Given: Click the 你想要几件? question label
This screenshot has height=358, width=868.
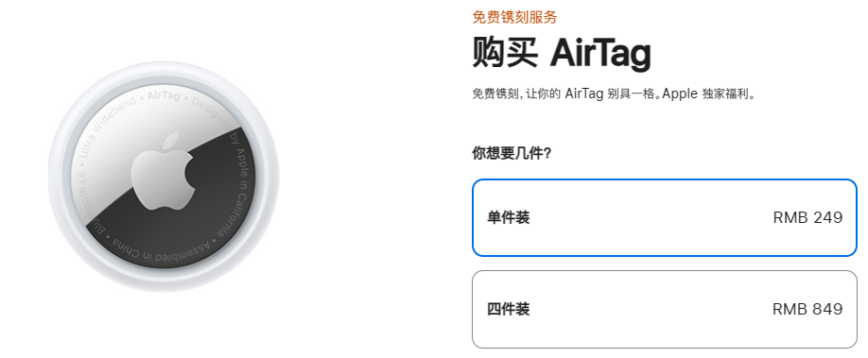Looking at the screenshot, I should click(x=512, y=153).
